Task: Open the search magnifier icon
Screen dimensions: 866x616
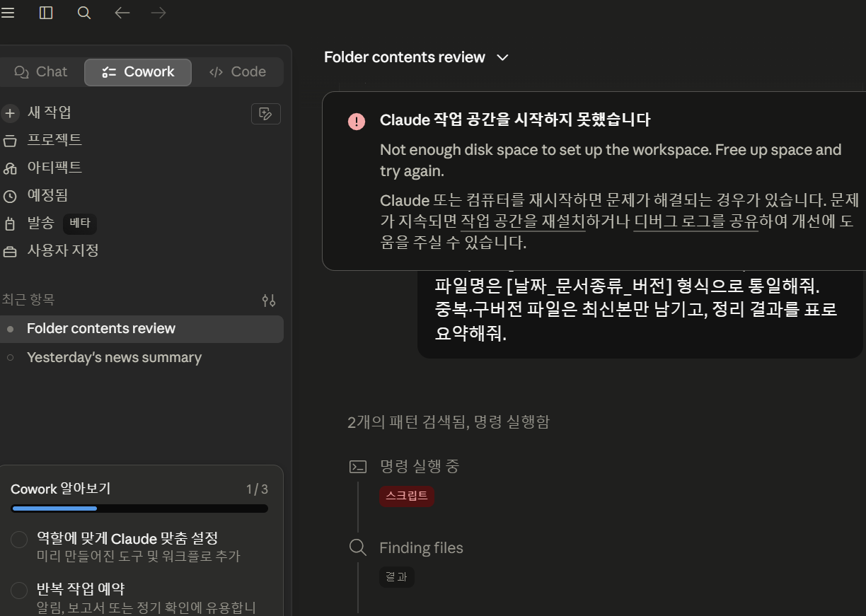Action: tap(84, 13)
